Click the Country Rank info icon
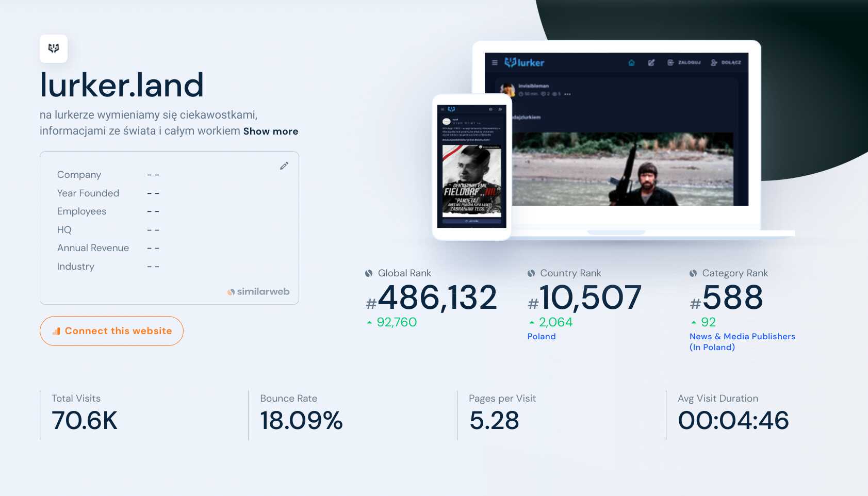The width and height of the screenshot is (868, 496). 531,273
